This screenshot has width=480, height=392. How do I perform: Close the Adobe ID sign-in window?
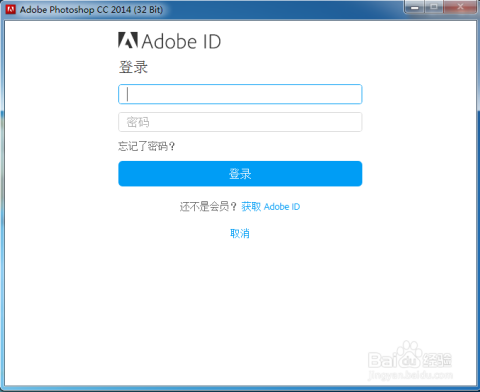tap(460, 7)
